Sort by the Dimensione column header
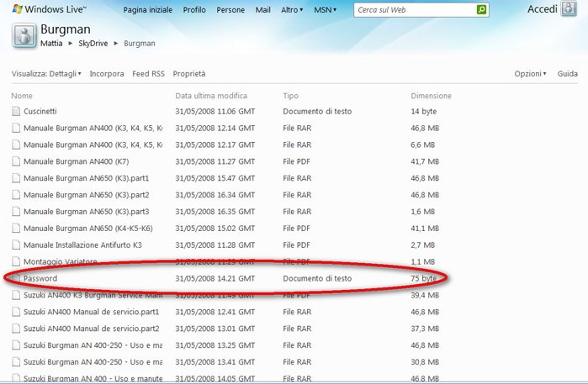 point(431,96)
